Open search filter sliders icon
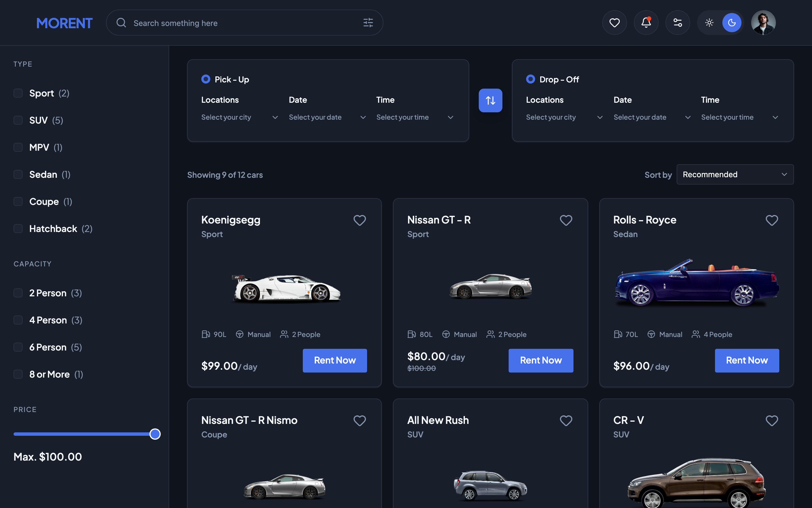This screenshot has width=812, height=508. click(x=368, y=23)
